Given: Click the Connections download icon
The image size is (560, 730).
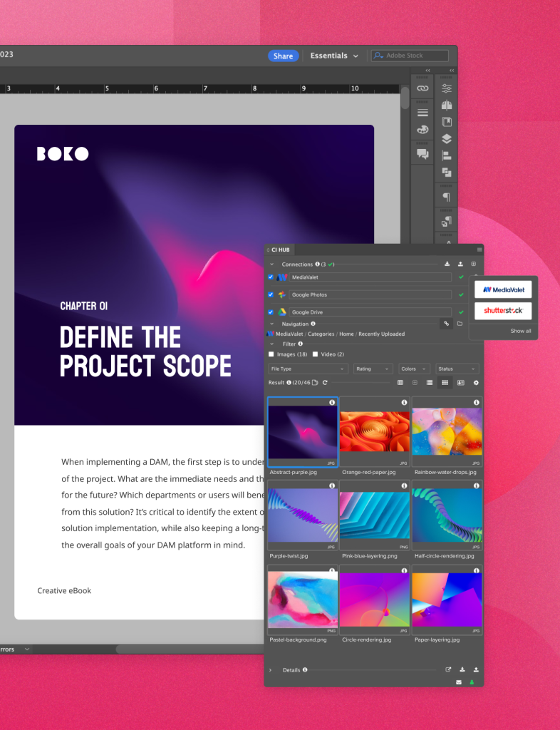Looking at the screenshot, I should click(447, 264).
